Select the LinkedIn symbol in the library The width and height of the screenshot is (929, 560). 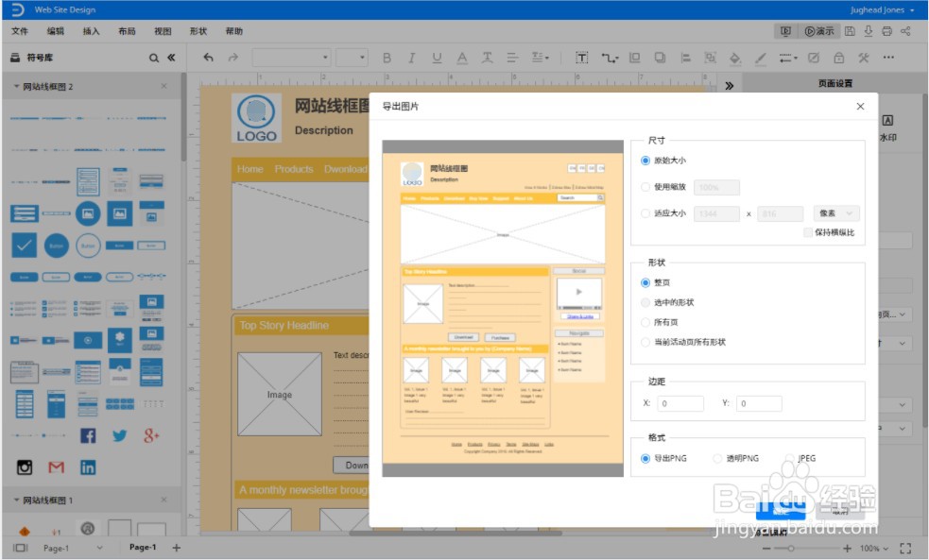pyautogui.click(x=88, y=467)
